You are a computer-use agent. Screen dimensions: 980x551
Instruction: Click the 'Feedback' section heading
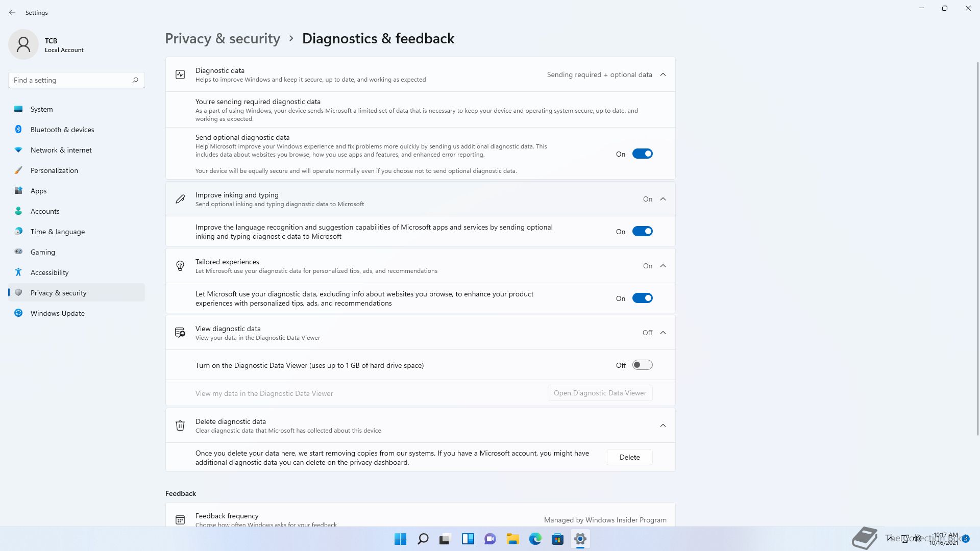pyautogui.click(x=181, y=493)
